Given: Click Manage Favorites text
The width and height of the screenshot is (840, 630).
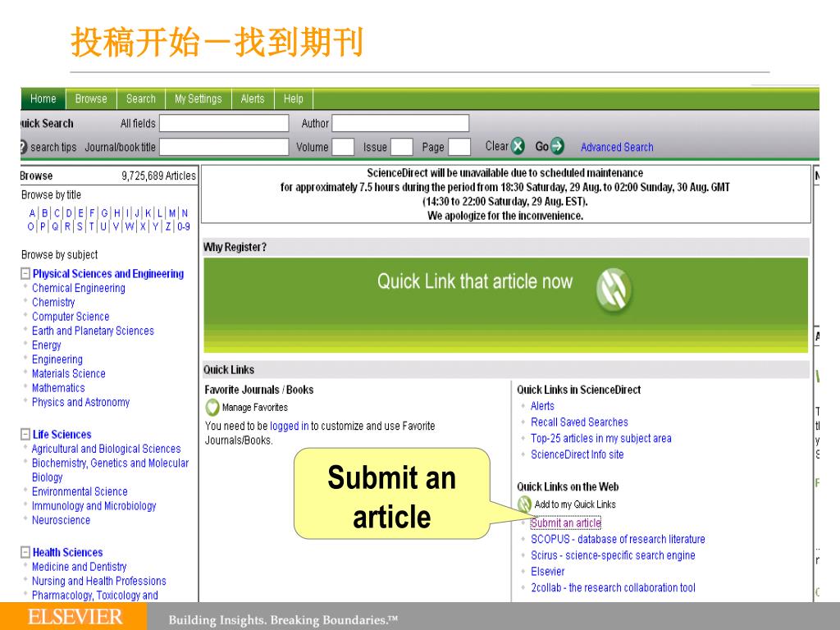Looking at the screenshot, I should click(255, 408).
